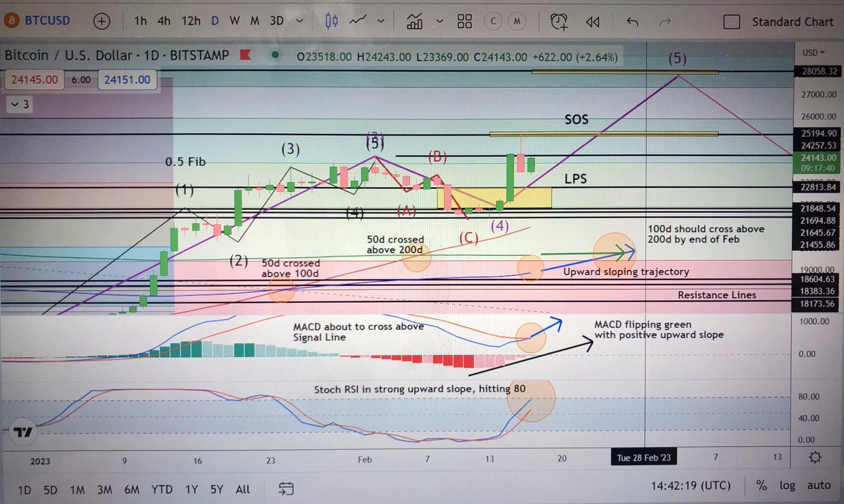Select the M monthly interval
The width and height of the screenshot is (844, 504).
255,21
